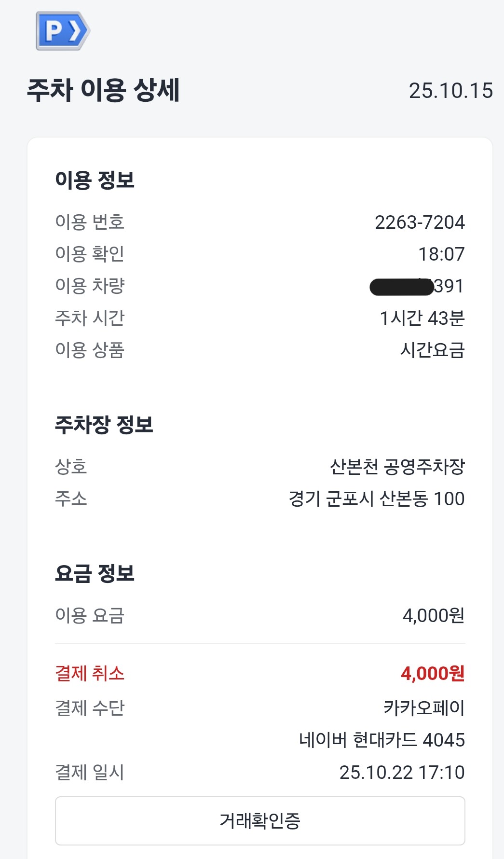Viewport: 504px width, 859px height.
Task: Click the payment datetime 25.10.22 17:10
Action: 402,772
